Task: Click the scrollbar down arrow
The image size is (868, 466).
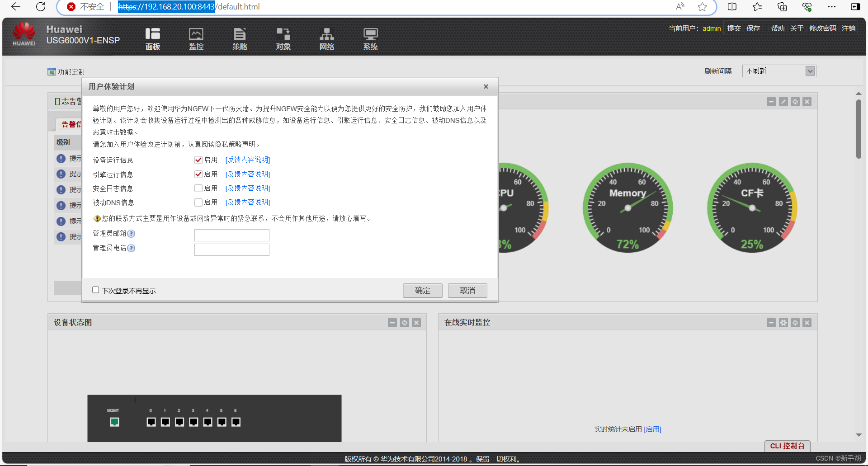Action: point(859,435)
